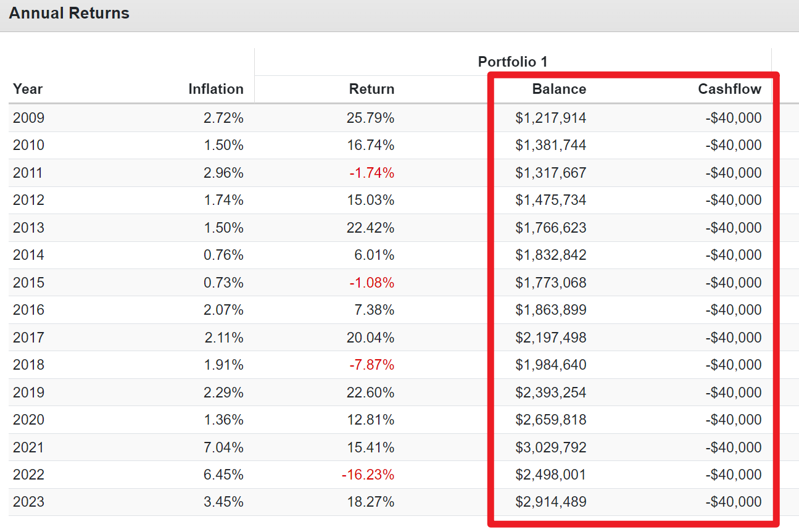
Task: Select the 2019 return value 22.60%
Action: 371,393
